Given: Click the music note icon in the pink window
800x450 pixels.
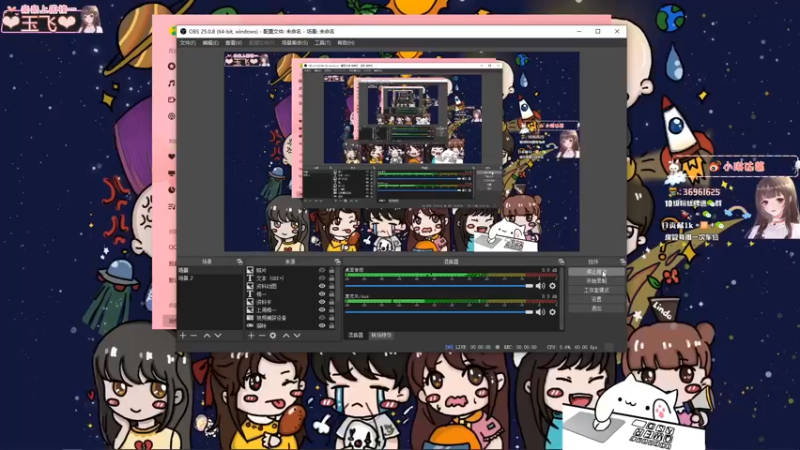Looking at the screenshot, I should click(172, 83).
